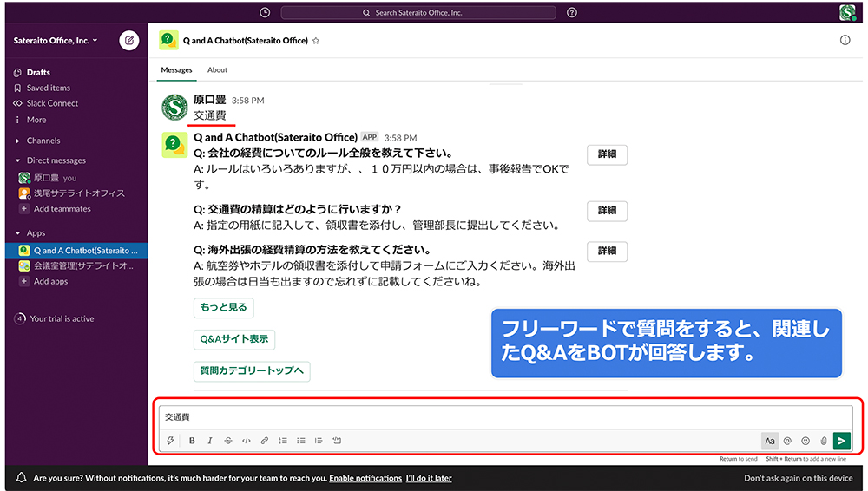Click the 質問カテゴリートップへ button
Image resolution: width=868 pixels, height=491 pixels.
[252, 371]
